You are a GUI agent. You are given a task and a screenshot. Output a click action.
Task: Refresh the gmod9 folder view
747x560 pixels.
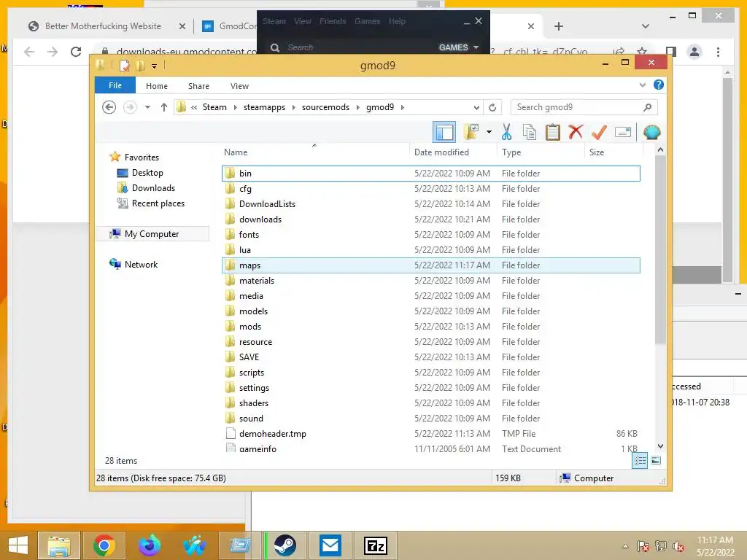tap(492, 108)
